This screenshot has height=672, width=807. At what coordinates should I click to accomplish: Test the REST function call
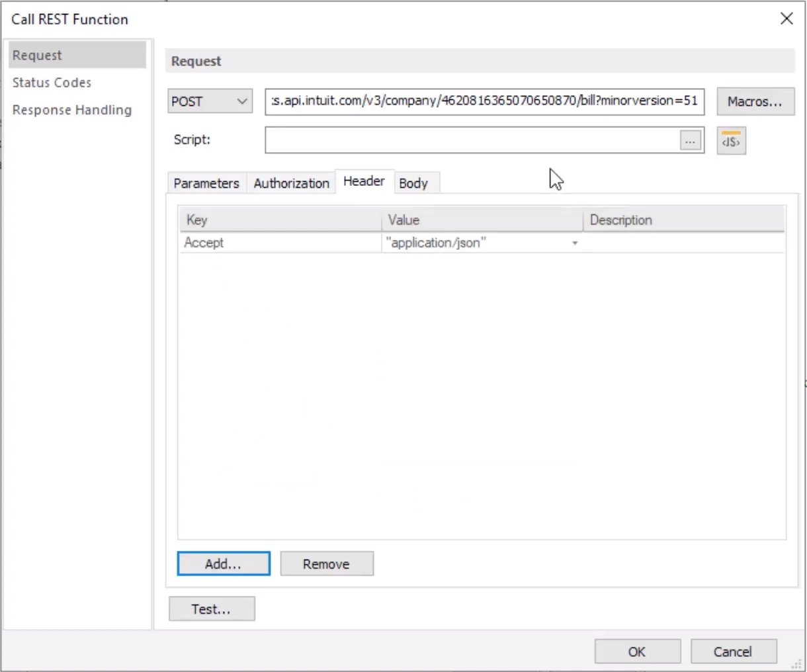coord(211,609)
